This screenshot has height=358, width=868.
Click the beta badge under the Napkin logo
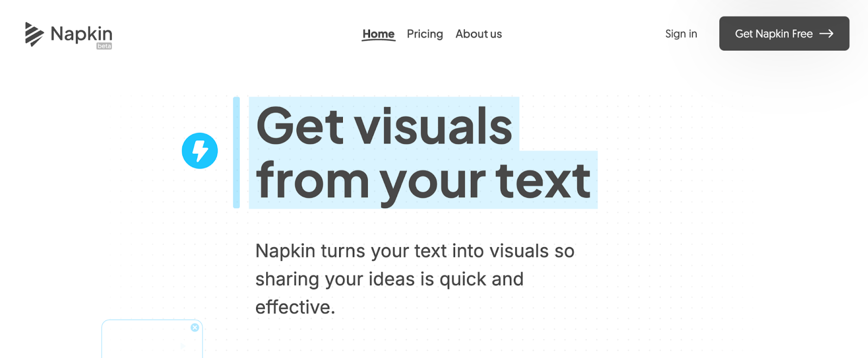click(x=104, y=46)
